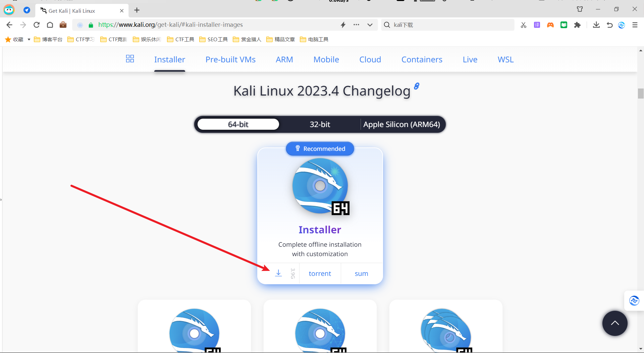Open the 精品文章 bookmark folder

(x=280, y=39)
